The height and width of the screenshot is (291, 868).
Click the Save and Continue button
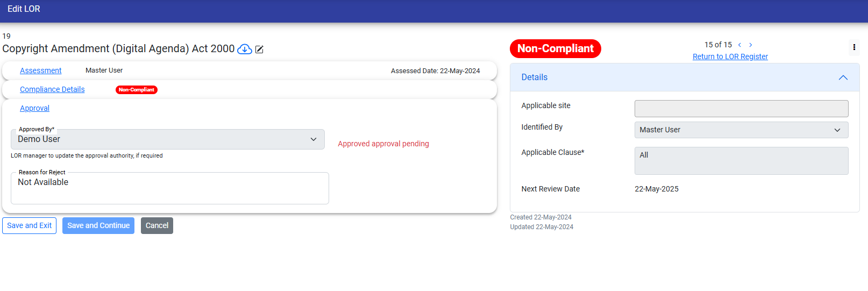pyautogui.click(x=98, y=225)
